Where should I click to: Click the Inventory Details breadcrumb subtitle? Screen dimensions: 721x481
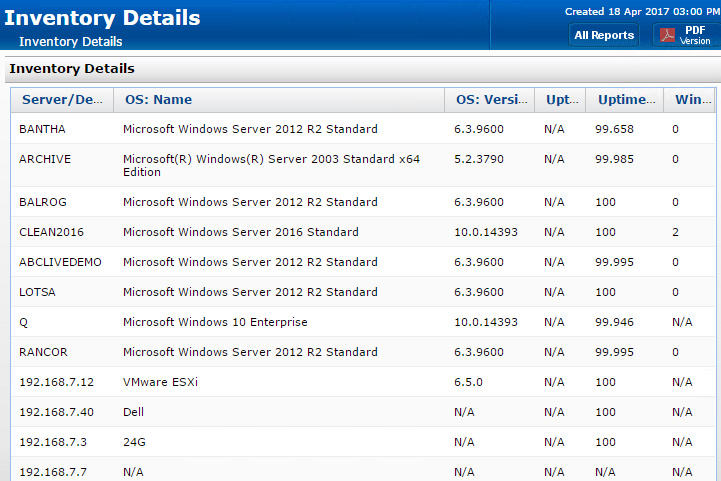tap(70, 42)
